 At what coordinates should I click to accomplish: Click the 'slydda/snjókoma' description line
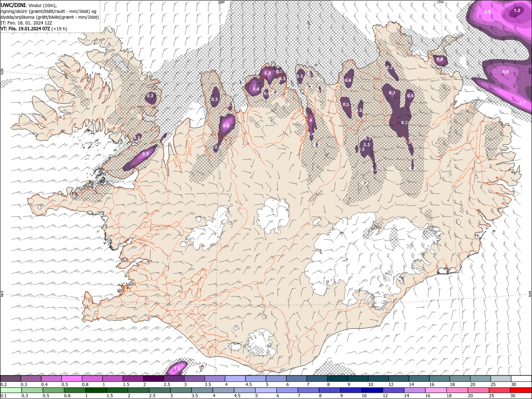[x=49, y=17]
